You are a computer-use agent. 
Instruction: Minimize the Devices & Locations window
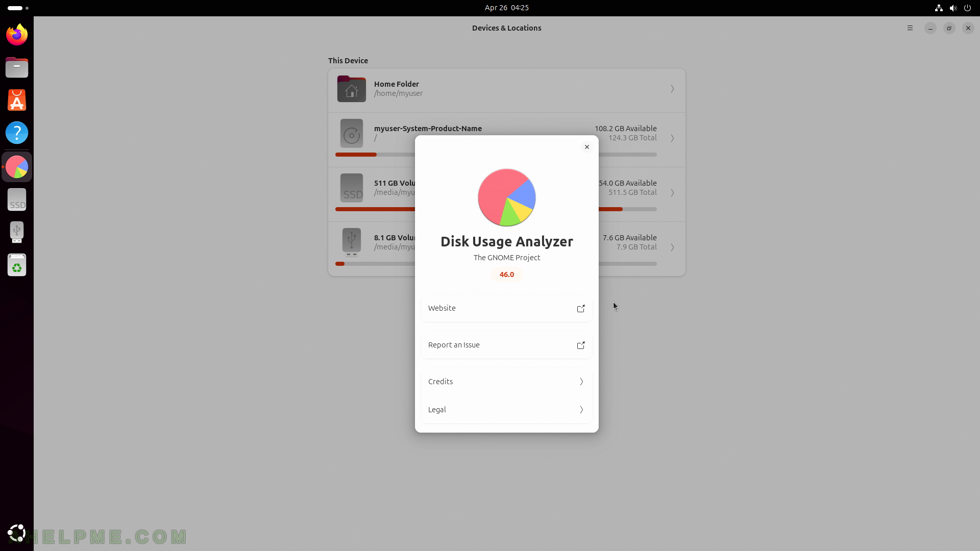point(930,28)
